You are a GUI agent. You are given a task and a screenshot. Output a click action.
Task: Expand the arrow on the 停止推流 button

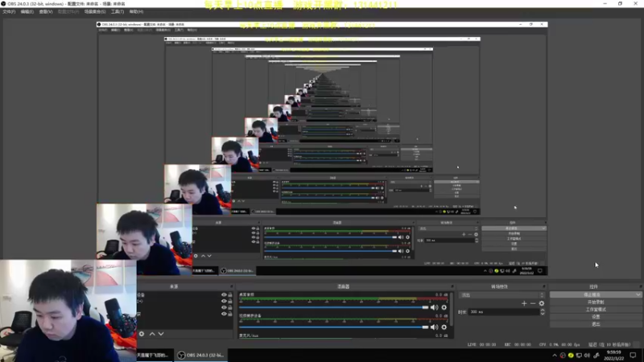(x=638, y=294)
